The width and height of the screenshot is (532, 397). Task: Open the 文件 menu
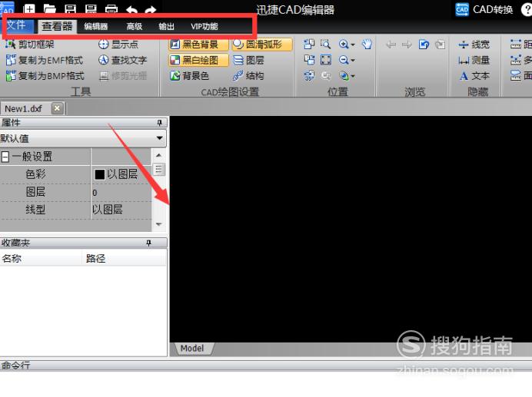point(16,25)
